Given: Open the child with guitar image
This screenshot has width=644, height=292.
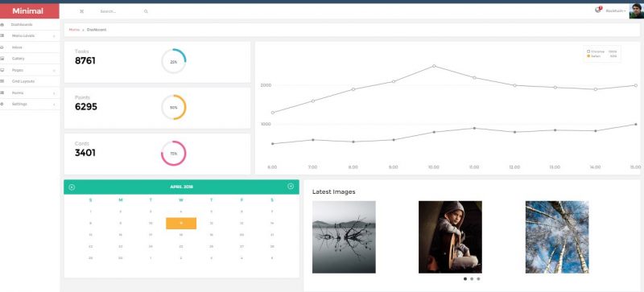Looking at the screenshot, I should tap(450, 237).
